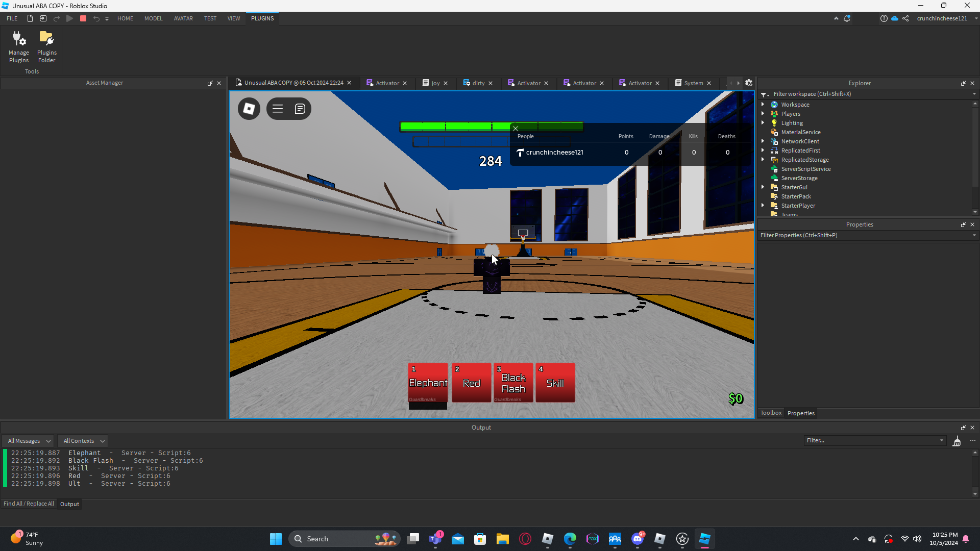The height and width of the screenshot is (551, 980).
Task: Expand the ReplicatedStorage node
Action: click(x=763, y=160)
